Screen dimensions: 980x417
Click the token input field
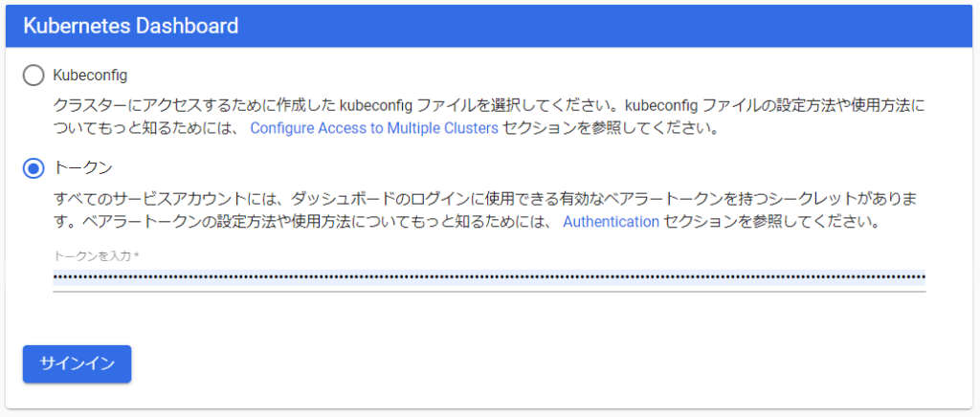(489, 277)
